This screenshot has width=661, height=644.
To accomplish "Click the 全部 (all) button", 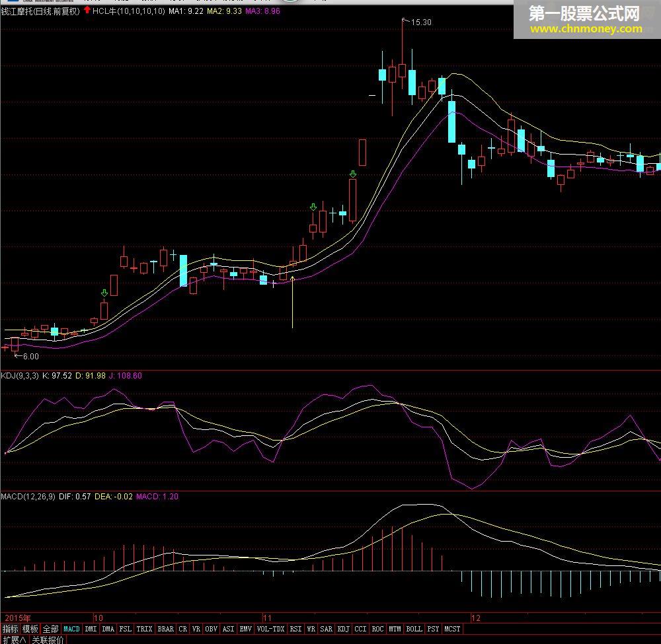I will 51,629.
